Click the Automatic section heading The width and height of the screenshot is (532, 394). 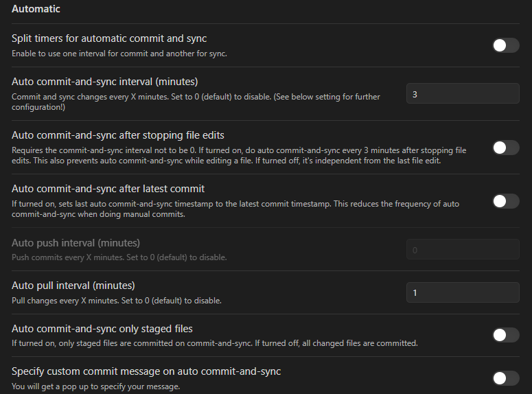[36, 9]
